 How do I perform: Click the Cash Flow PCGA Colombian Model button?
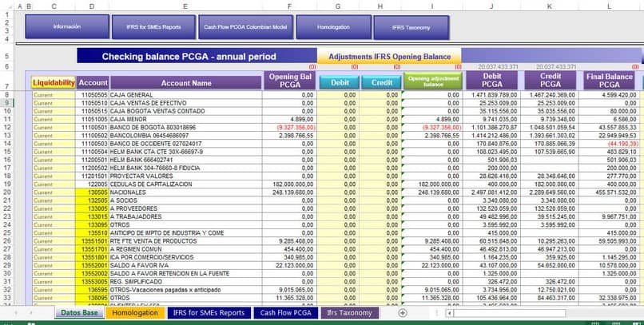tap(244, 27)
